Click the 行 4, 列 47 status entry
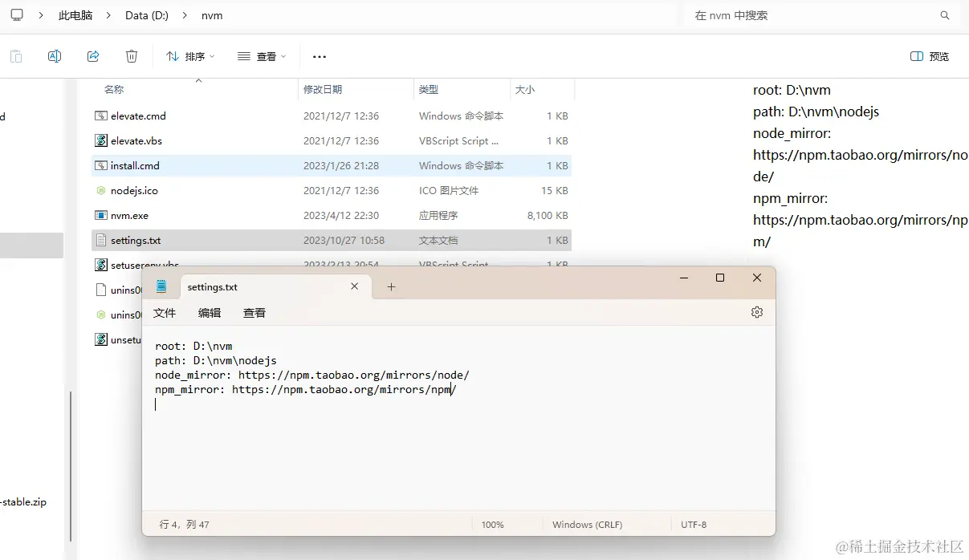Screen dimensions: 969x560 pyautogui.click(x=184, y=525)
